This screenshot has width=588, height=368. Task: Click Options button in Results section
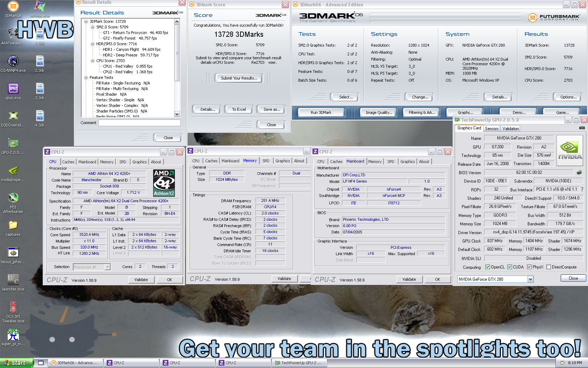(568, 97)
